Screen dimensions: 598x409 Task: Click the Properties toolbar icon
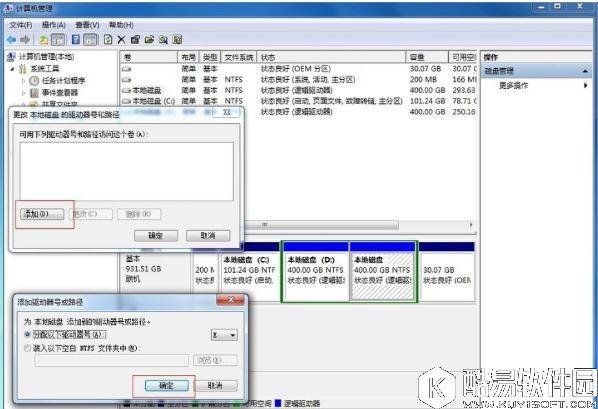pos(135,40)
